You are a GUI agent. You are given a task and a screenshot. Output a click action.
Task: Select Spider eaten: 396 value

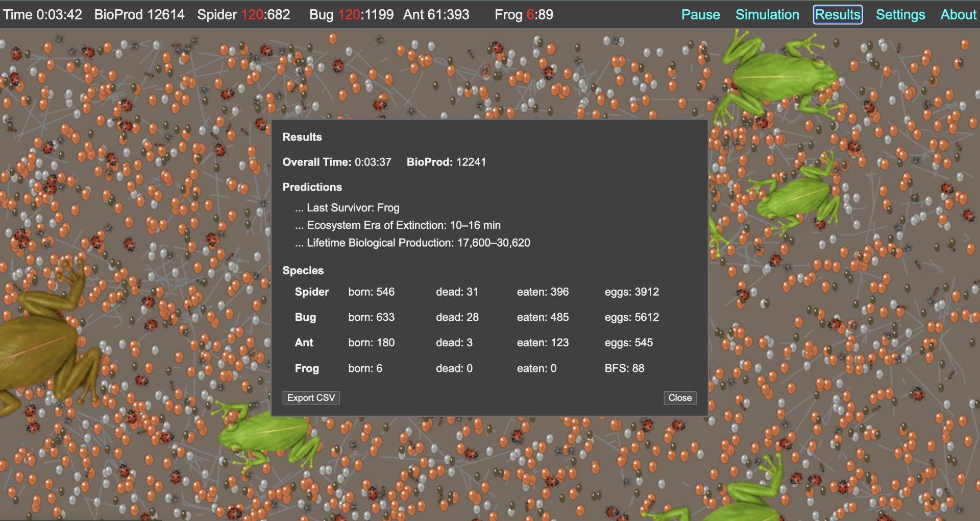tap(543, 292)
